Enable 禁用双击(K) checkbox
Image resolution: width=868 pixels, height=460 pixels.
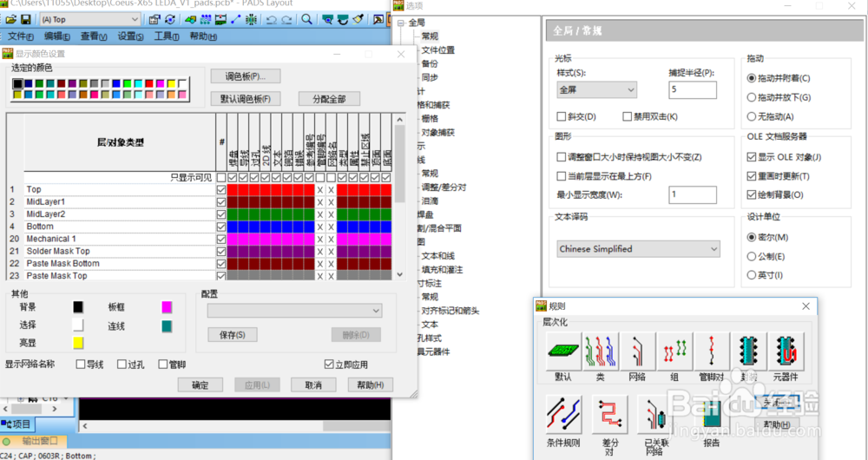pyautogui.click(x=628, y=116)
